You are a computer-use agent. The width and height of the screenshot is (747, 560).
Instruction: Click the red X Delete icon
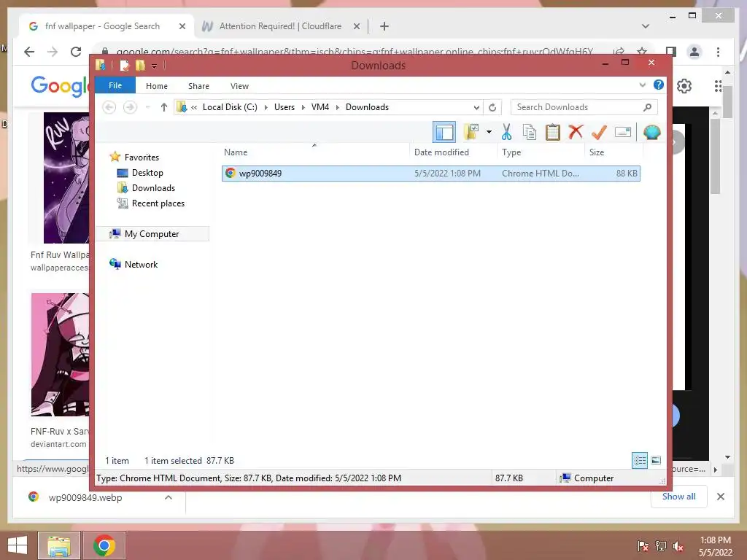coord(576,131)
